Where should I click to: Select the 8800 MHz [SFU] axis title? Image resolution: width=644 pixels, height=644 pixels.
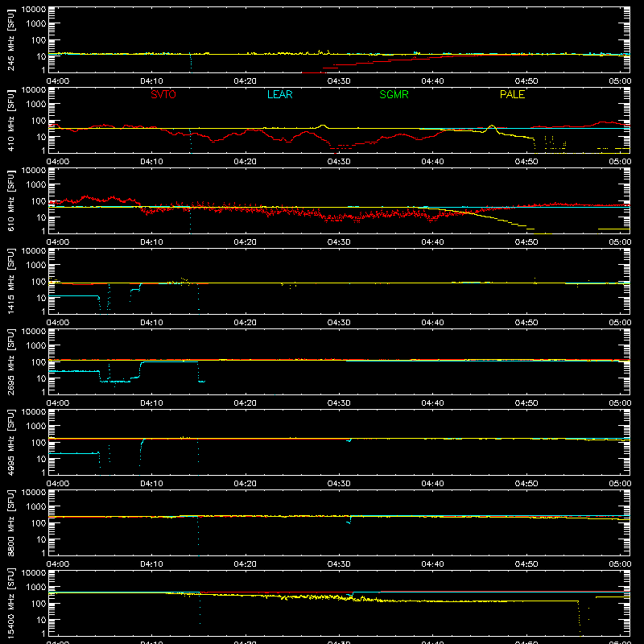point(11,522)
